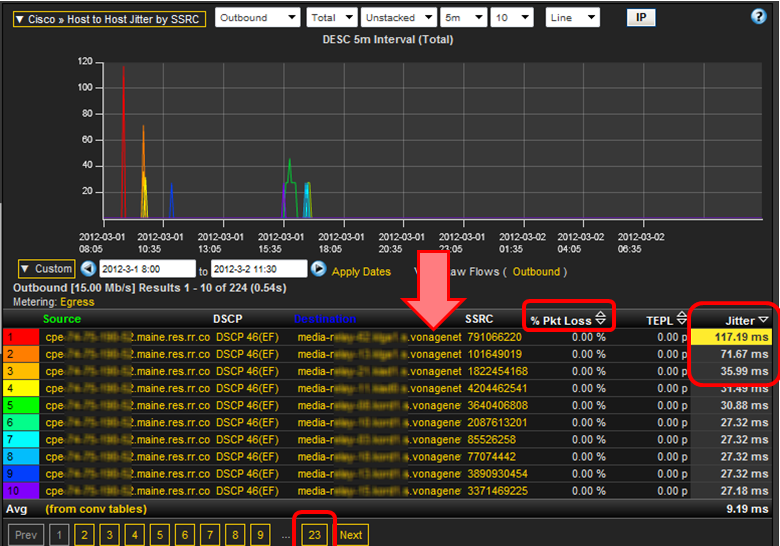Go to page 2 of results

pyautogui.click(x=85, y=535)
